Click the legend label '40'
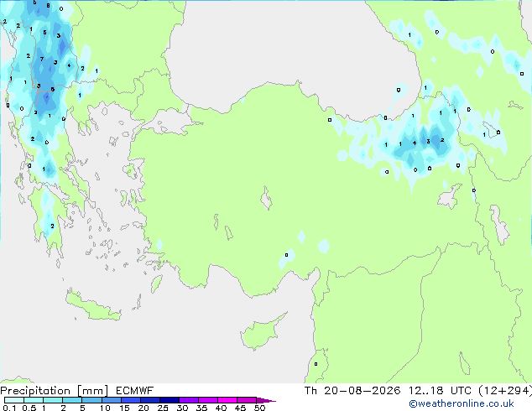This screenshot has width=532, height=411. click(x=221, y=408)
